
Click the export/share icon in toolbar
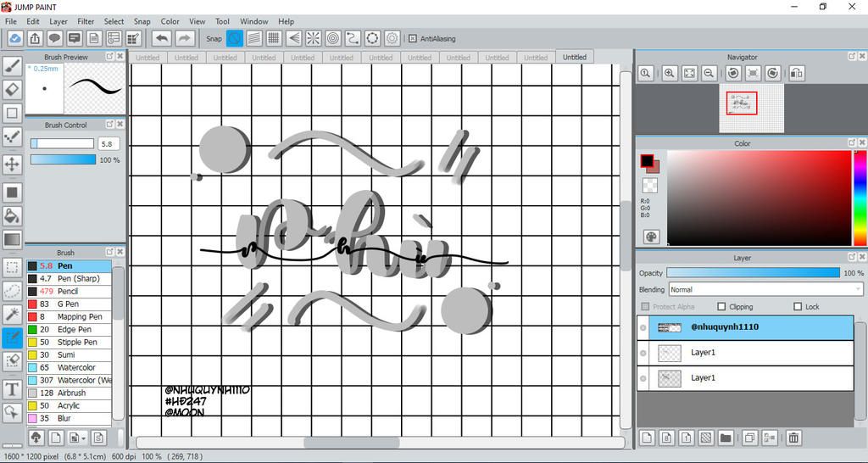[x=35, y=38]
